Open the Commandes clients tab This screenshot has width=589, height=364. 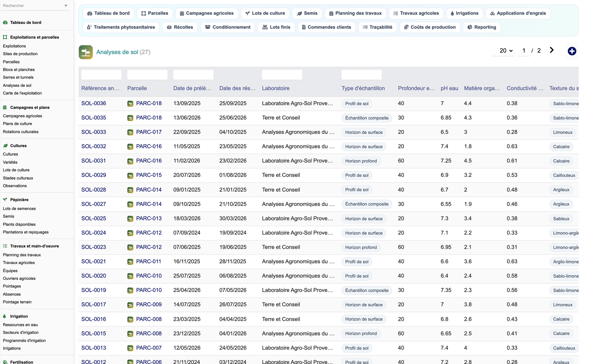tap(326, 27)
